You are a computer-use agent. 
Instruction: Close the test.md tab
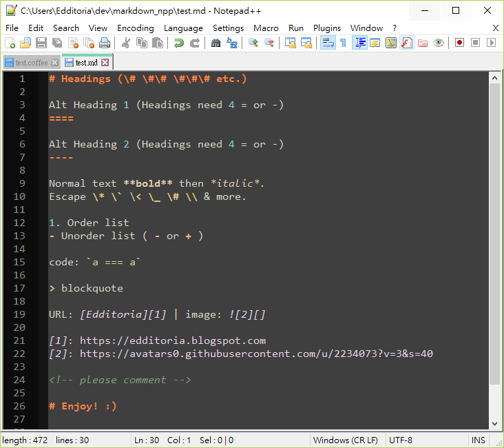pos(105,63)
